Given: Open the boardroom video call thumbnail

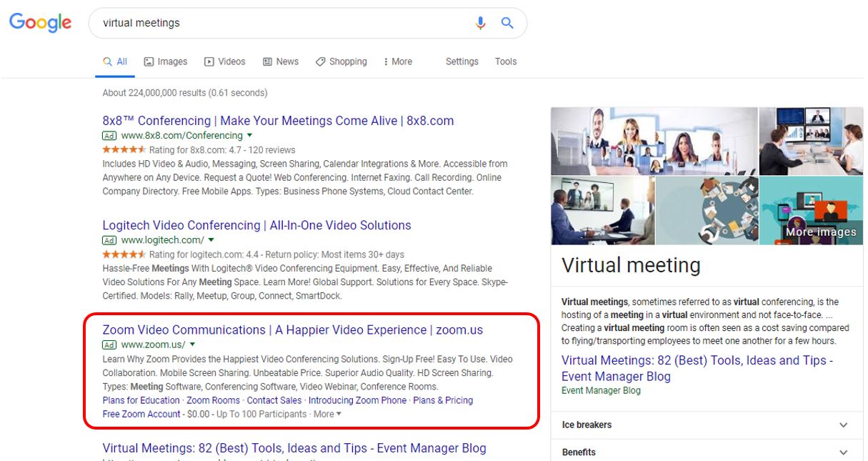Looking at the screenshot, I should coord(603,211).
